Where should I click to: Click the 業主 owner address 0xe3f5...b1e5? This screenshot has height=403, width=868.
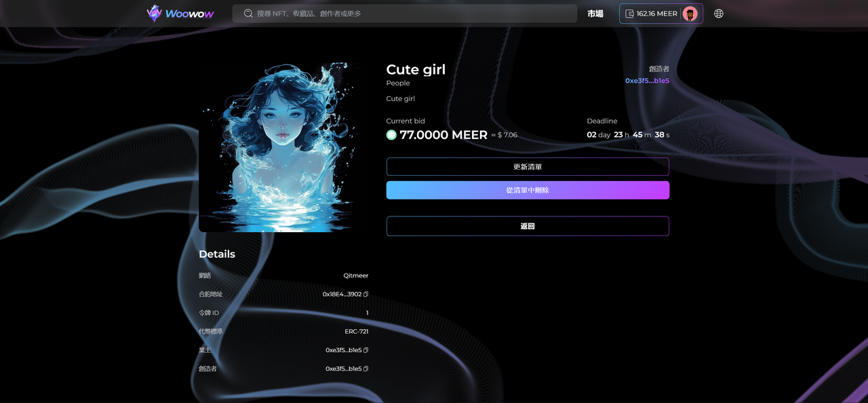pyautogui.click(x=344, y=350)
